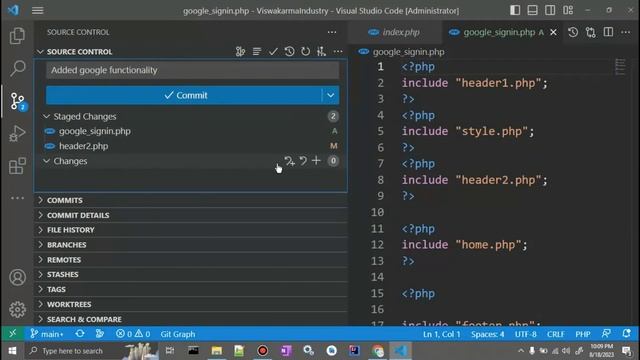Expand the FILE HISTORY section
Image resolution: width=640 pixels, height=360 pixels.
pyautogui.click(x=191, y=230)
